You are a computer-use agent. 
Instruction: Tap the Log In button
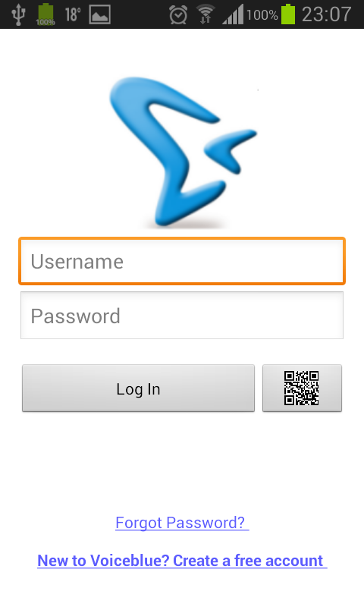tap(138, 388)
